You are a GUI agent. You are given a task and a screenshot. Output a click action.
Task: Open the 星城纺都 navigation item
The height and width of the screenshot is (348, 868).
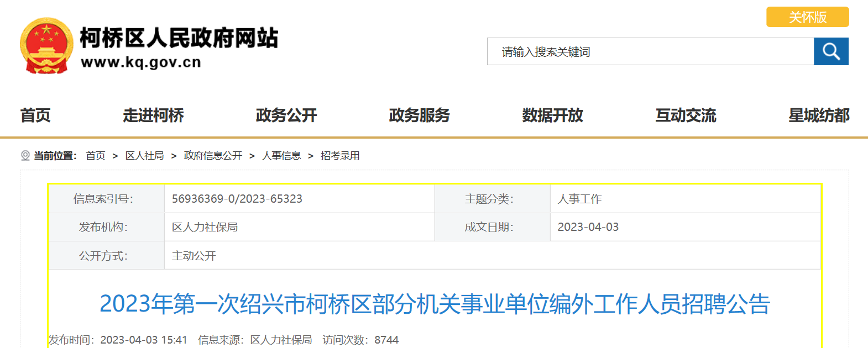point(818,115)
